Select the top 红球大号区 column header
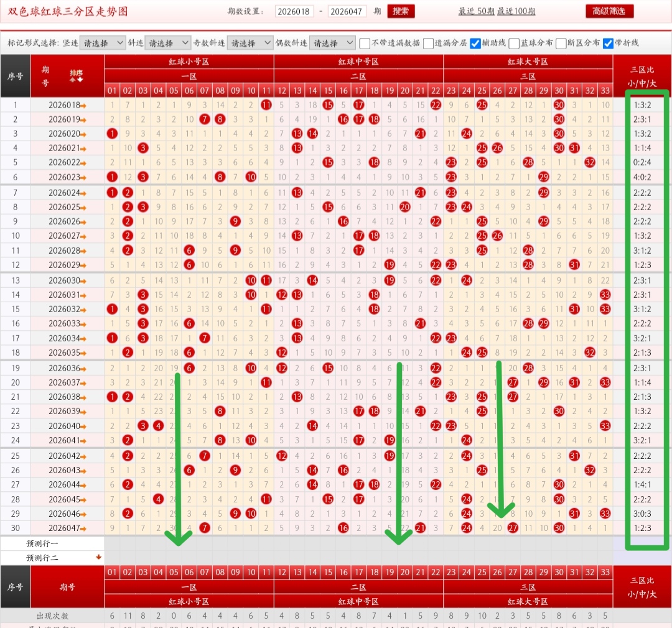The width and height of the screenshot is (672, 628). pyautogui.click(x=528, y=62)
